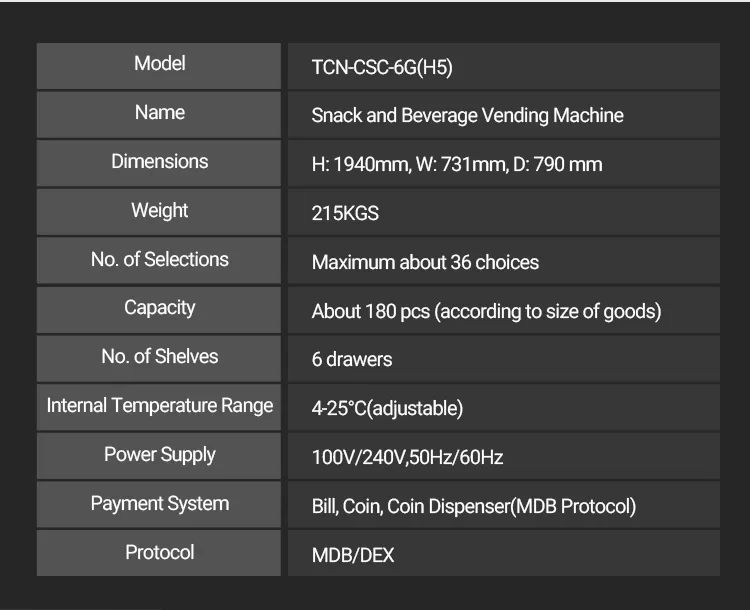Select the 4-25°C(adjustable) value
The width and height of the screenshot is (750, 610).
(x=387, y=409)
